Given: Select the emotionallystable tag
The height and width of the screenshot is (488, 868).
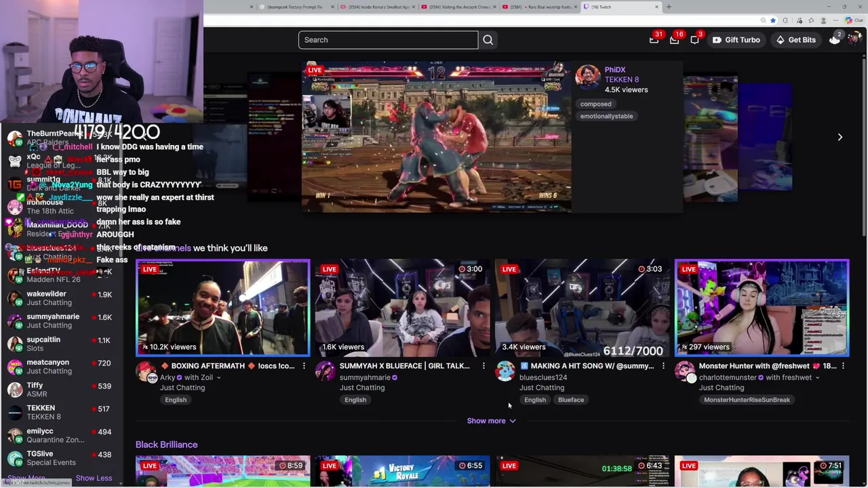Looking at the screenshot, I should pyautogui.click(x=606, y=116).
